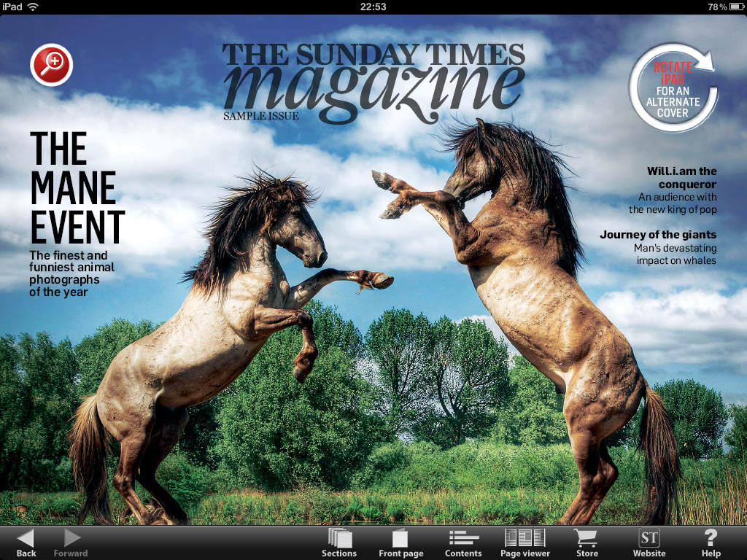747x560 pixels.
Task: Tap the left rearing horse on cover
Action: click(x=219, y=343)
